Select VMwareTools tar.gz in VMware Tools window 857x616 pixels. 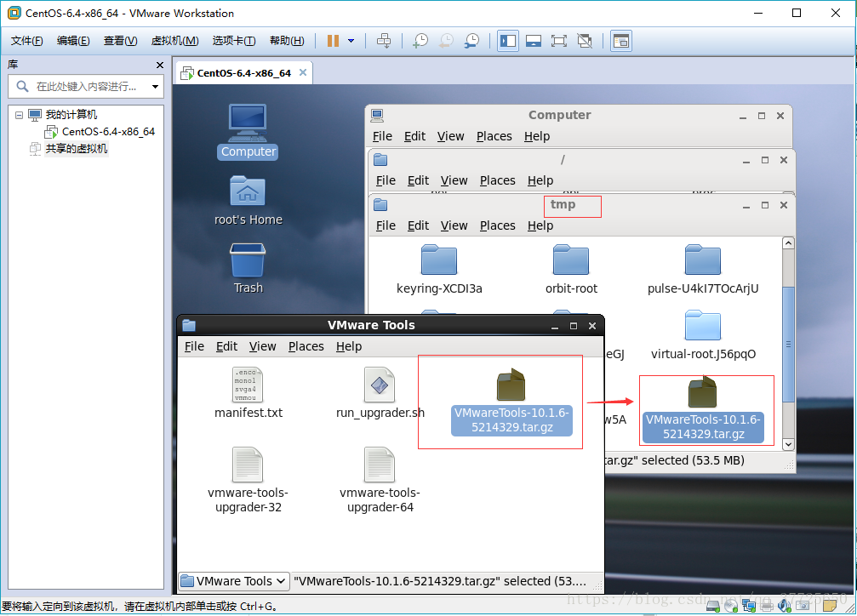[x=511, y=402]
